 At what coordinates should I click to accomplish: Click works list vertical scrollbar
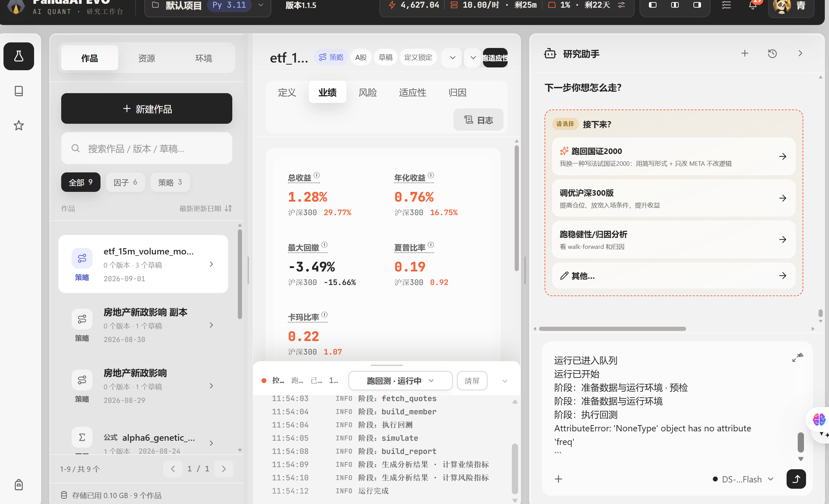[240, 274]
